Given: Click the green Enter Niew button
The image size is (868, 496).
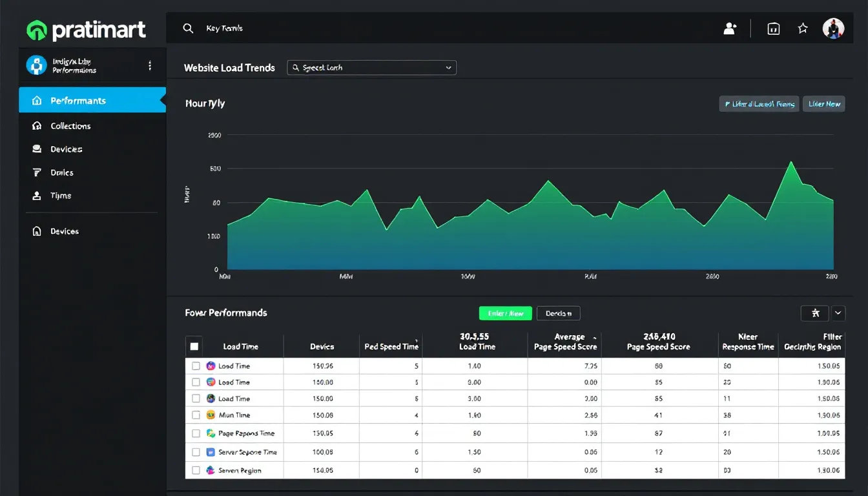Looking at the screenshot, I should [505, 313].
